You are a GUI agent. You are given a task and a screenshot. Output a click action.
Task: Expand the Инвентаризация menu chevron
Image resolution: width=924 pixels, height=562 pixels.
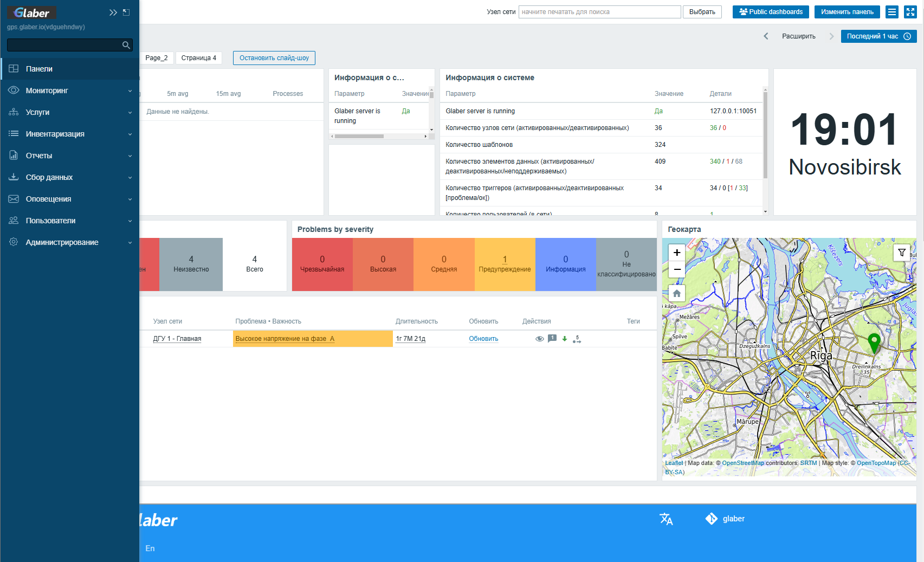(130, 134)
